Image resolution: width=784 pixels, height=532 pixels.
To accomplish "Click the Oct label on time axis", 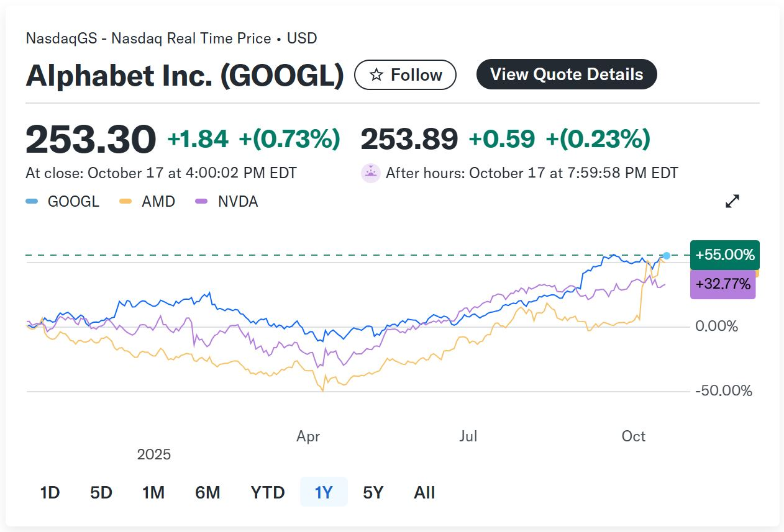I will click(634, 436).
